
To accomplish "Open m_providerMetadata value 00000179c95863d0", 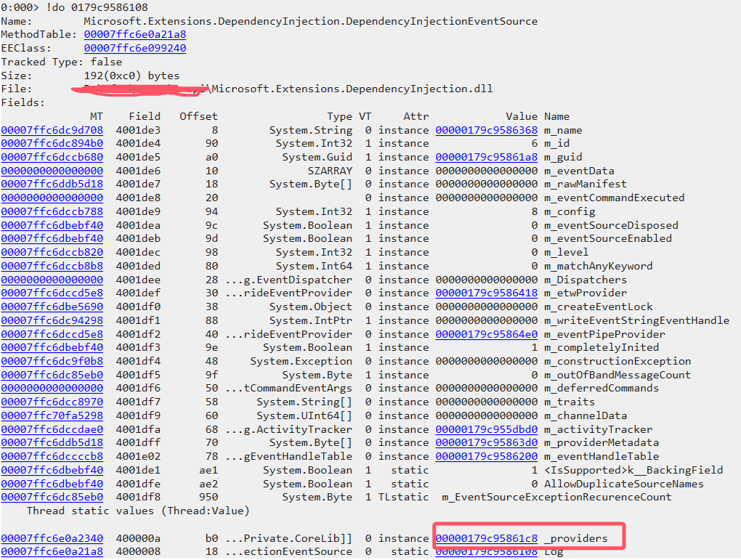I will (486, 443).
